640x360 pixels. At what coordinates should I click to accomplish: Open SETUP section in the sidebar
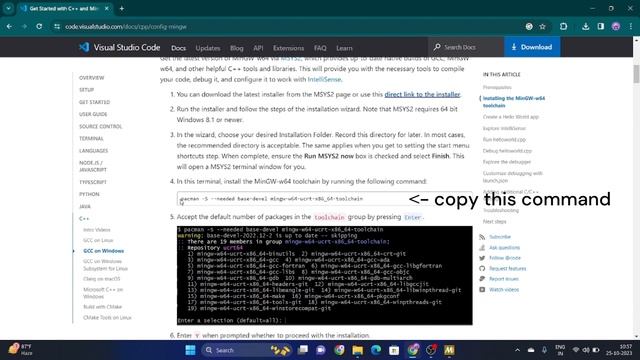click(x=87, y=90)
